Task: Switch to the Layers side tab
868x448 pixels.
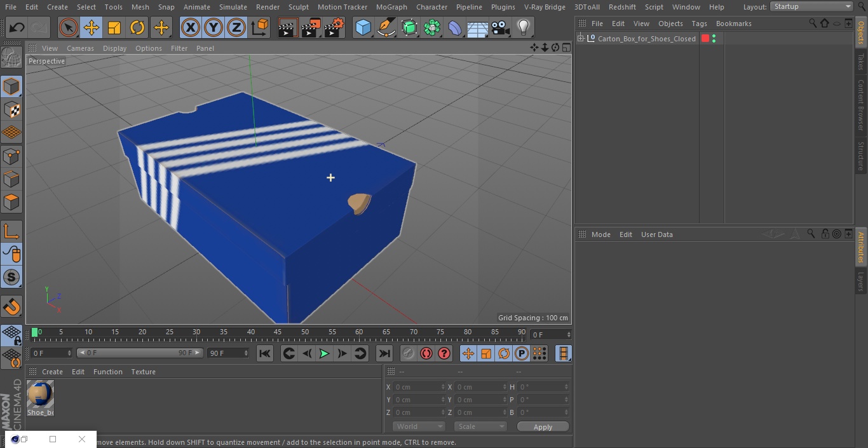Action: coord(861,281)
